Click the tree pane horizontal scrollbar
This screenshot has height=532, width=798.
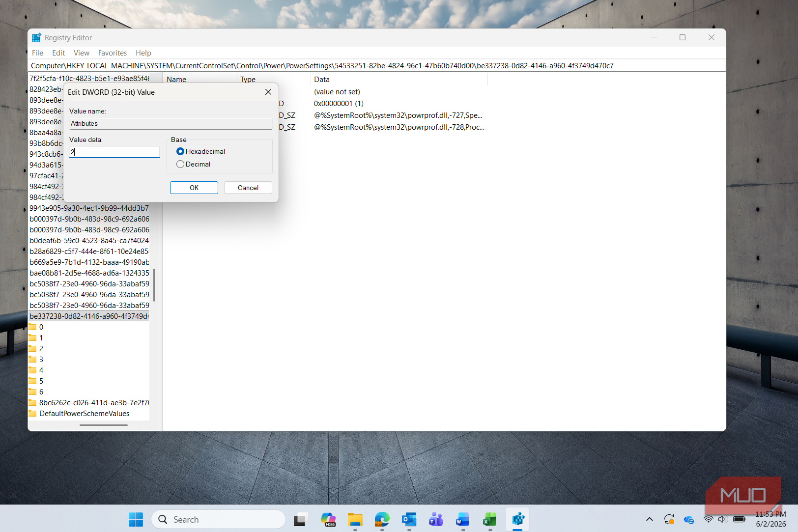[104, 425]
